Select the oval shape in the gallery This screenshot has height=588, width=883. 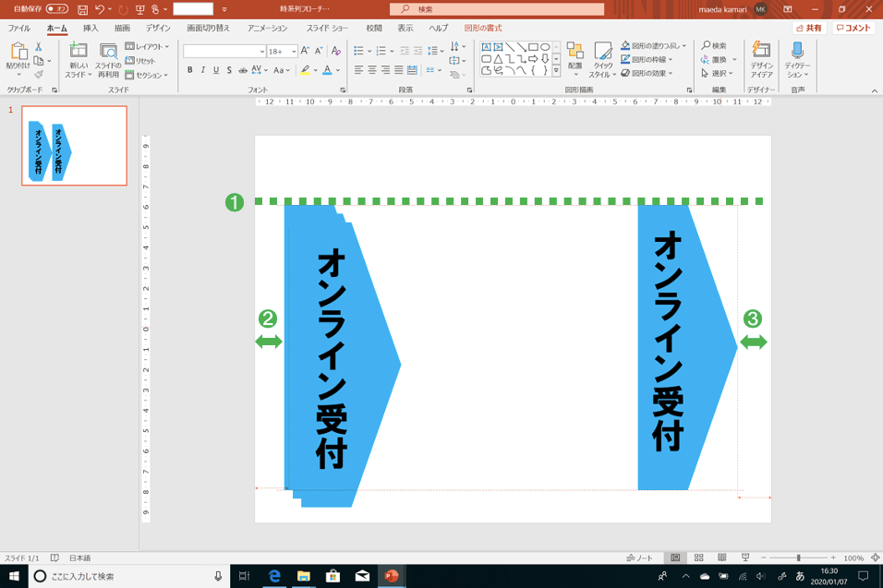(545, 47)
